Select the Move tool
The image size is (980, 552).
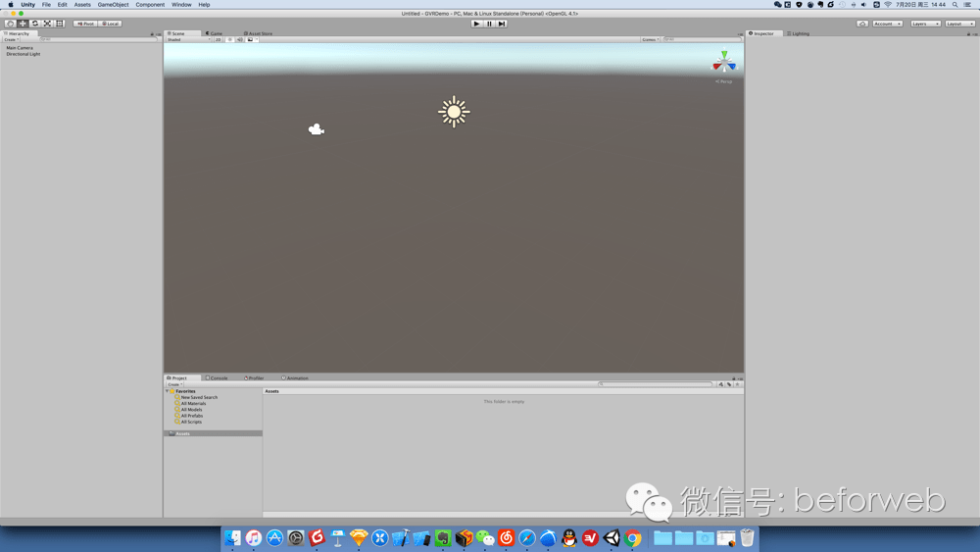pos(23,24)
